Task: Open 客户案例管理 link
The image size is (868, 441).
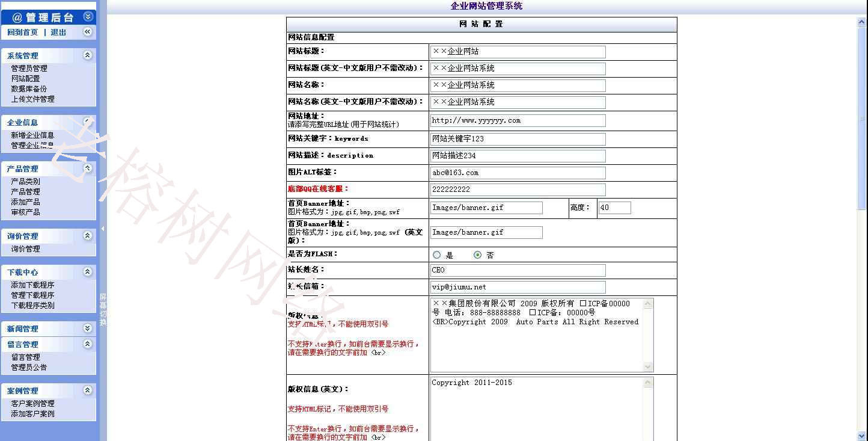Action: (32, 403)
